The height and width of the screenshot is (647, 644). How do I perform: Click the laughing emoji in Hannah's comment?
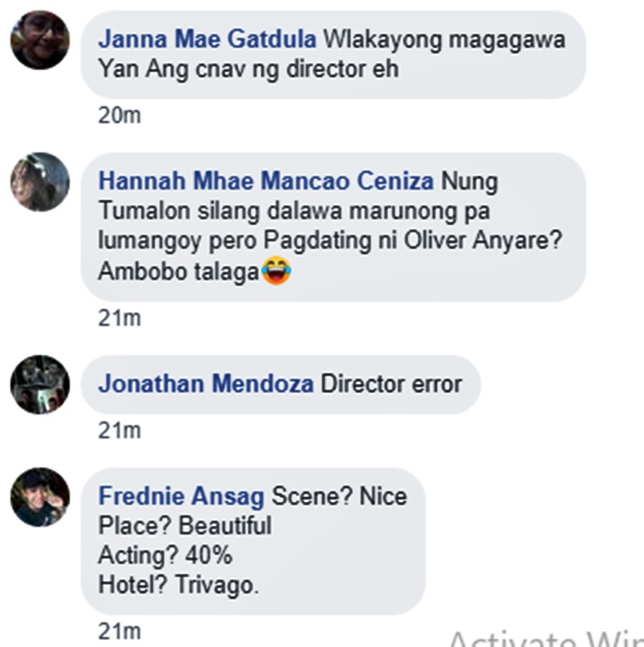point(276,272)
